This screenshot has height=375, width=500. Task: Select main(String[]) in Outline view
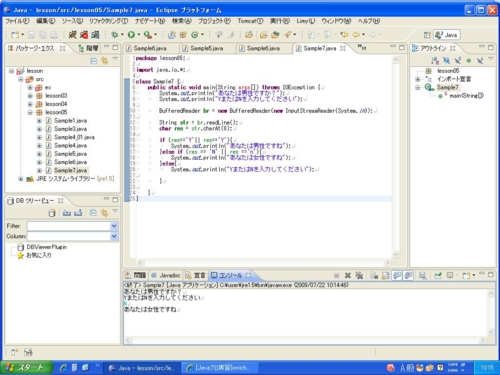(x=466, y=96)
